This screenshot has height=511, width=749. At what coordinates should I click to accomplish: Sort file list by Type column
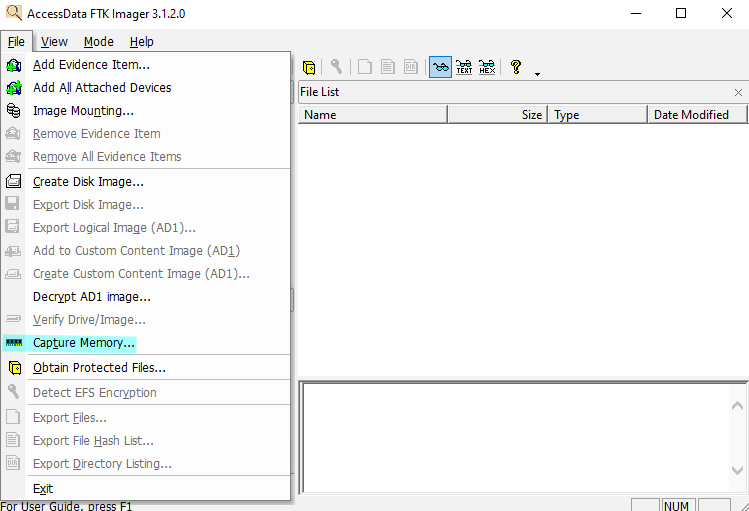598,115
